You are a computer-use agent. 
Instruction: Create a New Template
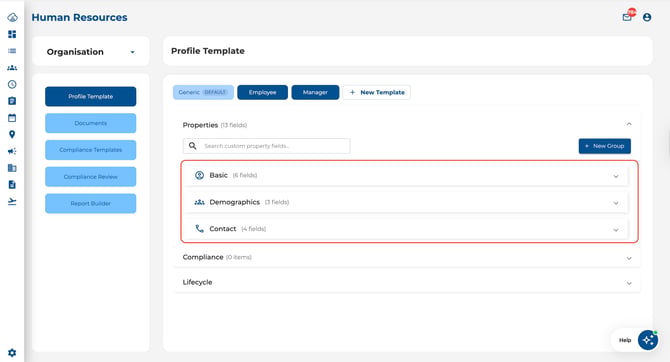click(377, 92)
